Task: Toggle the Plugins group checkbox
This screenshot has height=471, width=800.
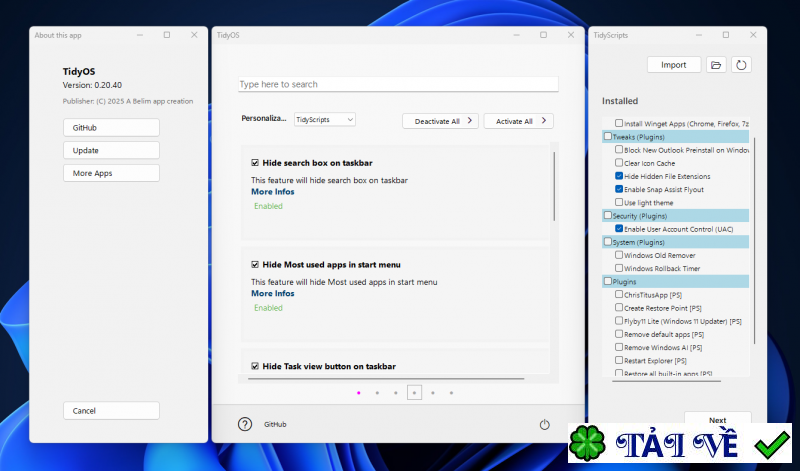Action: click(x=608, y=281)
